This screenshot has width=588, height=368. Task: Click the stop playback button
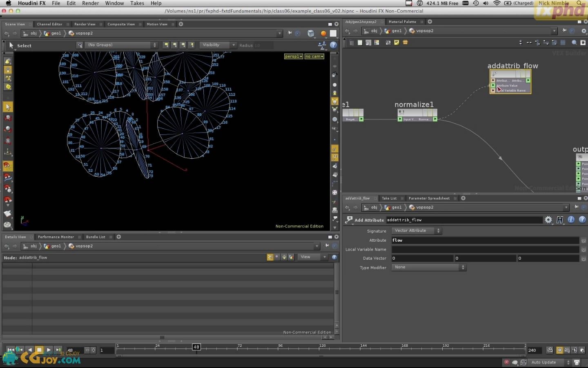(x=39, y=350)
